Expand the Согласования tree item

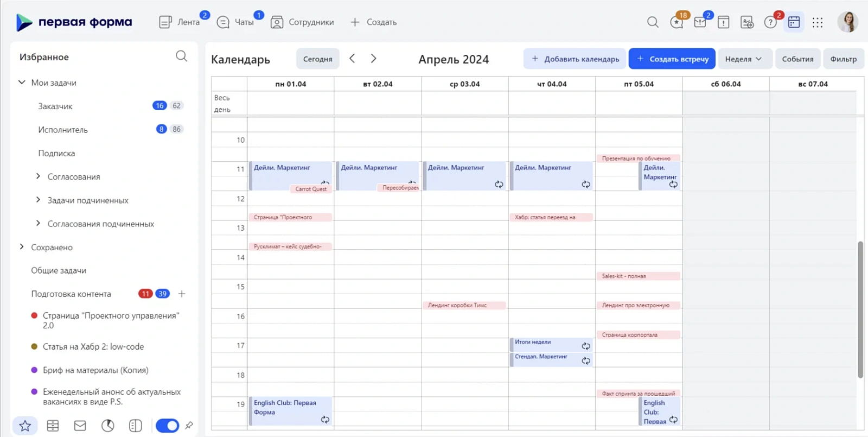pos(38,176)
